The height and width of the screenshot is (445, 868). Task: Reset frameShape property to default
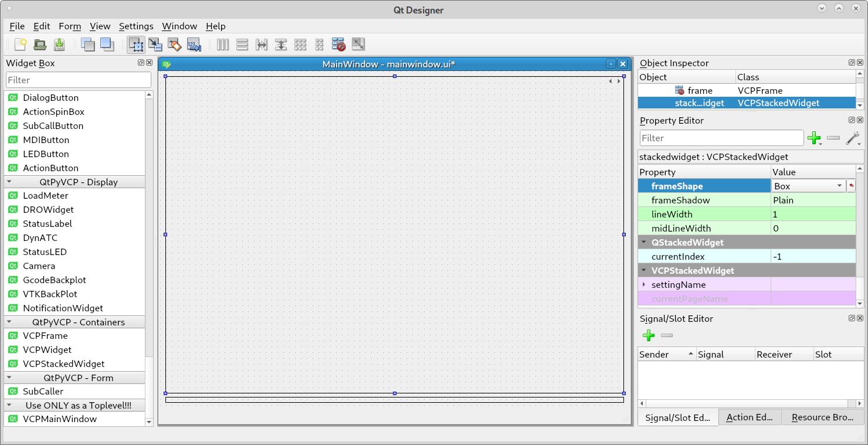coord(851,186)
